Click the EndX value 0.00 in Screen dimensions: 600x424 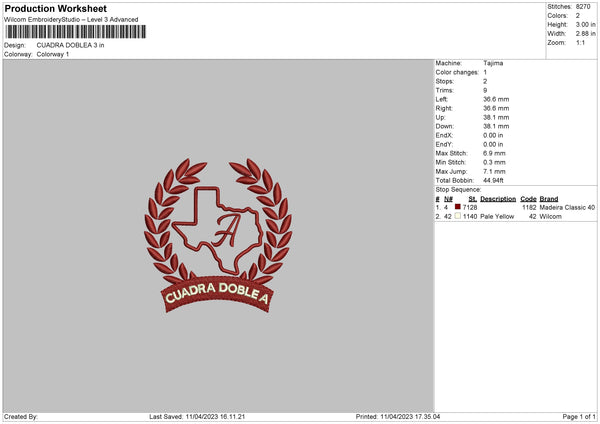[493, 135]
